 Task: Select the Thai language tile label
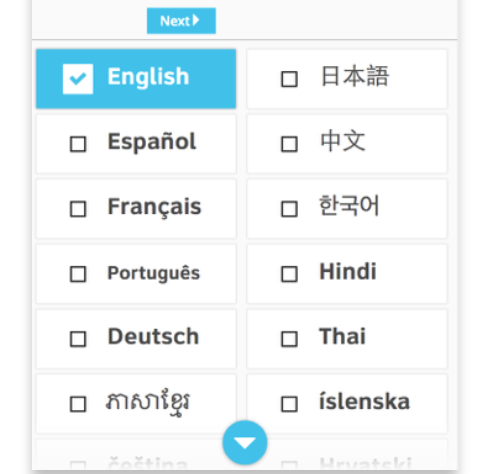click(342, 336)
